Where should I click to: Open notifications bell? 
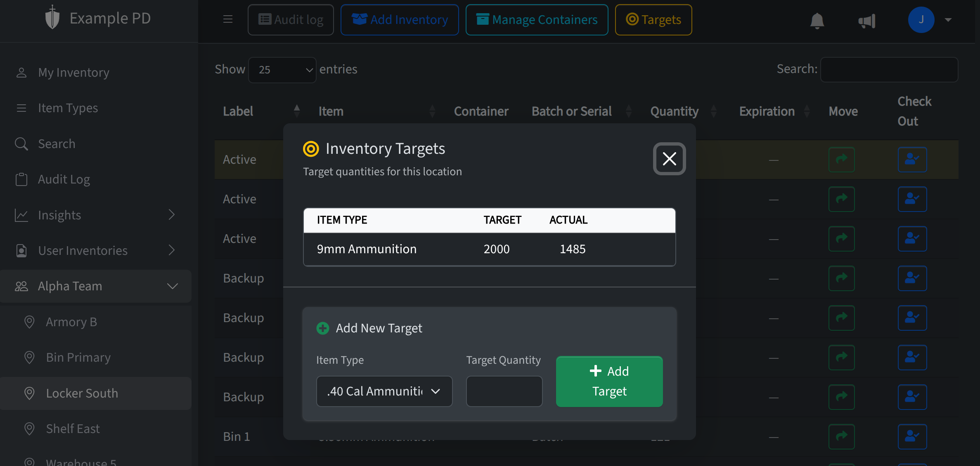click(817, 20)
